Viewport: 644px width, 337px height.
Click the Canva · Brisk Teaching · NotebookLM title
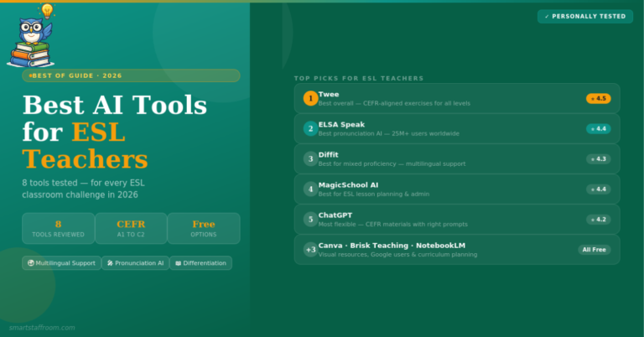click(x=392, y=246)
